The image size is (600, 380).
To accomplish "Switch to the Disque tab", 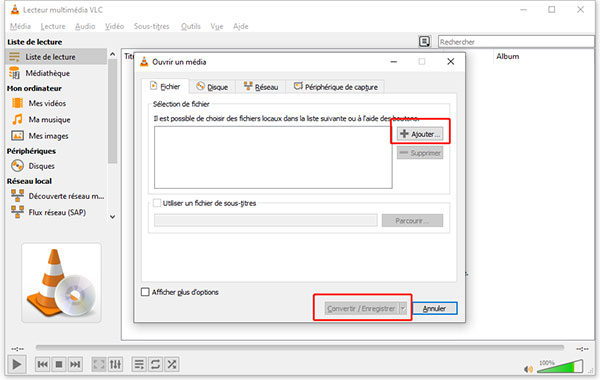I will pos(212,87).
